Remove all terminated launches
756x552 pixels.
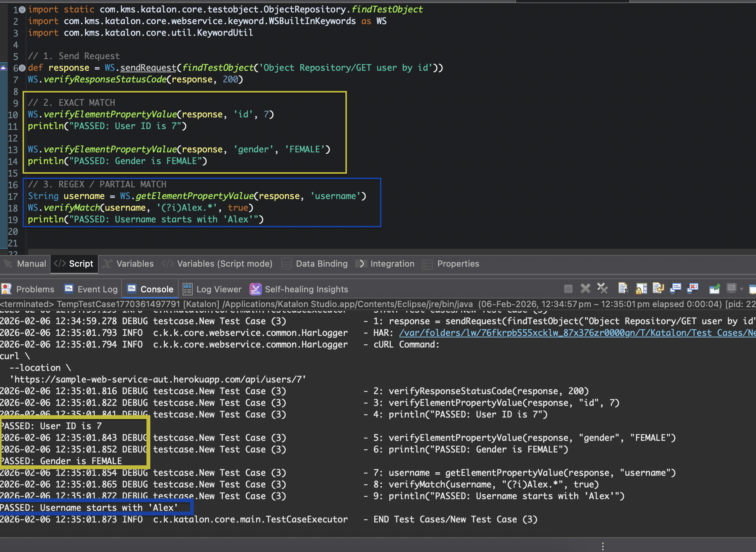(603, 288)
